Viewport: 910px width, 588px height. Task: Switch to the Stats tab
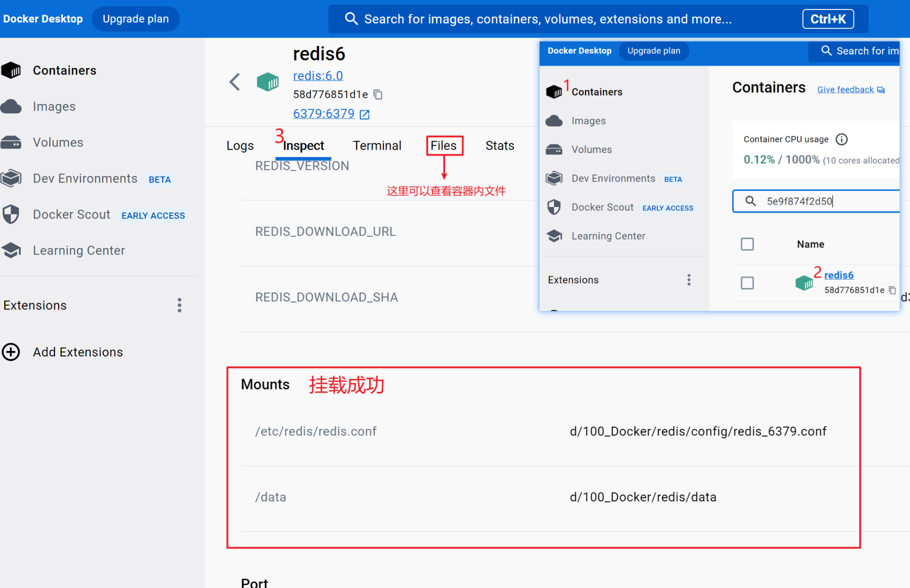pyautogui.click(x=500, y=145)
